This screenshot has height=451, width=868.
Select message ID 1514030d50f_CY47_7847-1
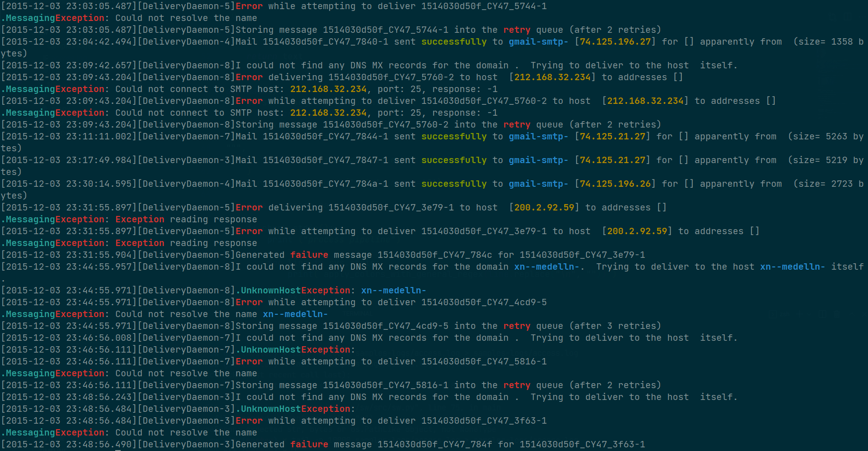[326, 160]
